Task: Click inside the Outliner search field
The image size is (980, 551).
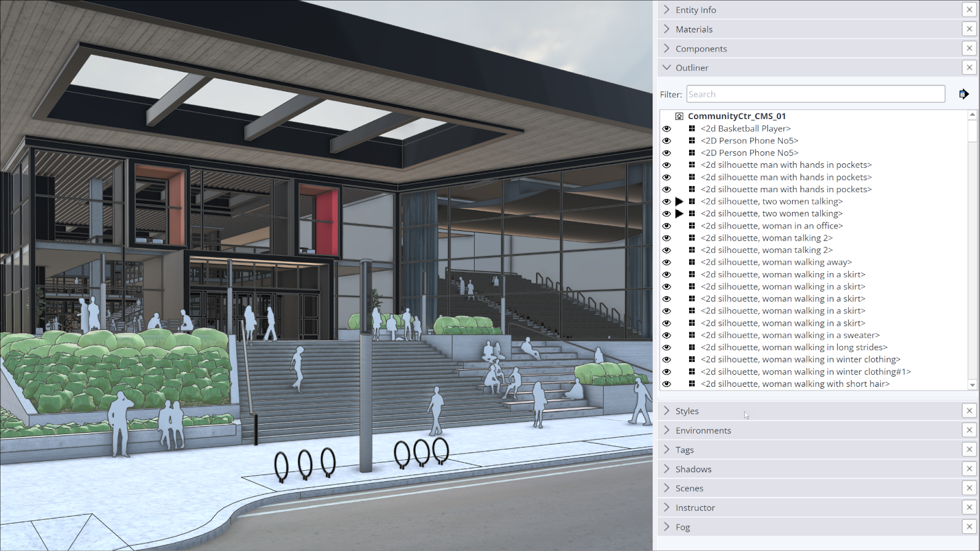Action: [x=815, y=94]
